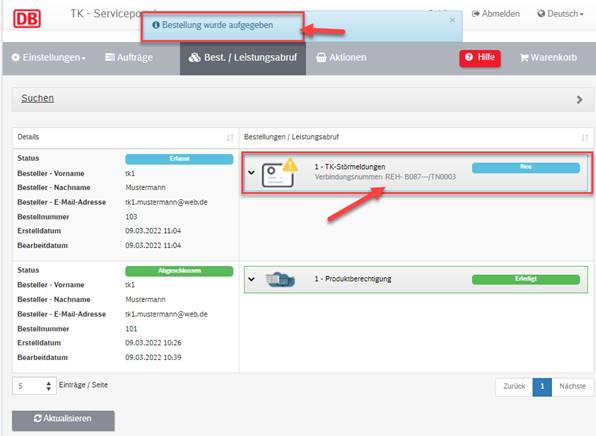Dismiss the 'Bestellung wurde aufgegeben' notification
Screen dimensions: 596x436
click(452, 20)
